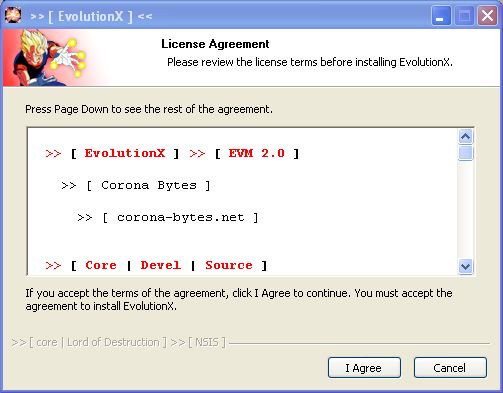Image resolution: width=503 pixels, height=393 pixels.
Task: Click the empty scrollbar track area
Action: (x=465, y=210)
